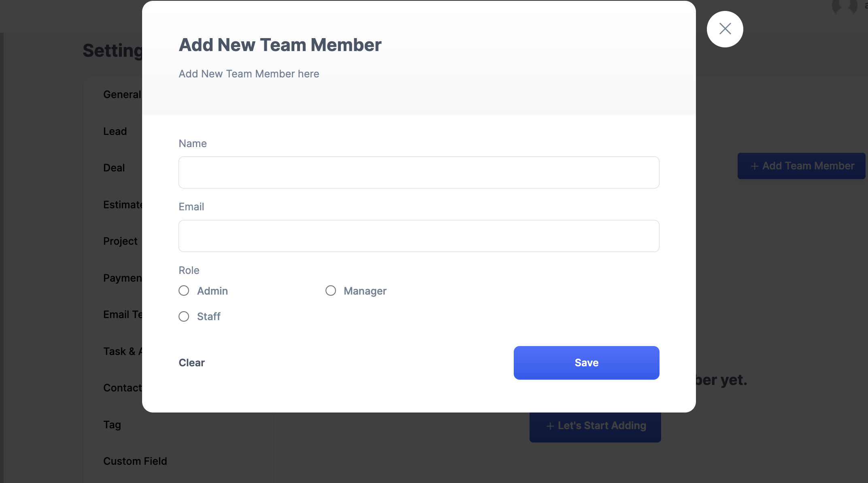The width and height of the screenshot is (868, 483).
Task: Close the Add New Team Member dialog
Action: (725, 29)
